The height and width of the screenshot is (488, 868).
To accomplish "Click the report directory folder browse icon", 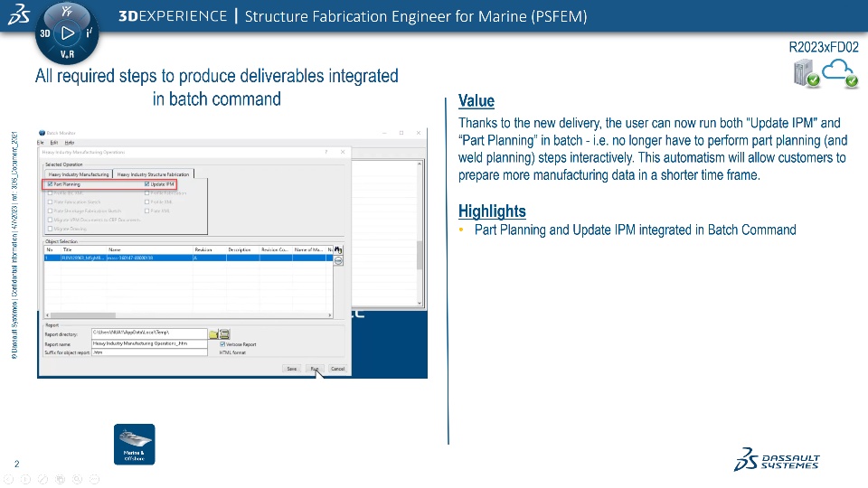I will click(x=213, y=334).
